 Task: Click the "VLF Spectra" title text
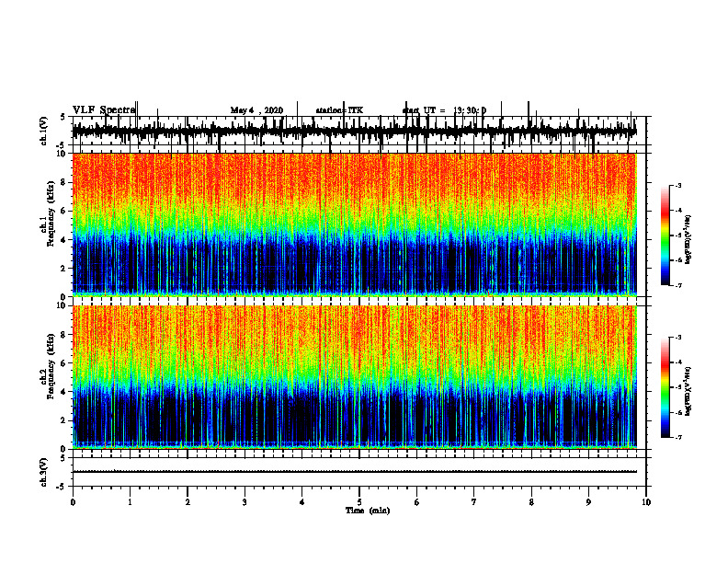pos(104,110)
